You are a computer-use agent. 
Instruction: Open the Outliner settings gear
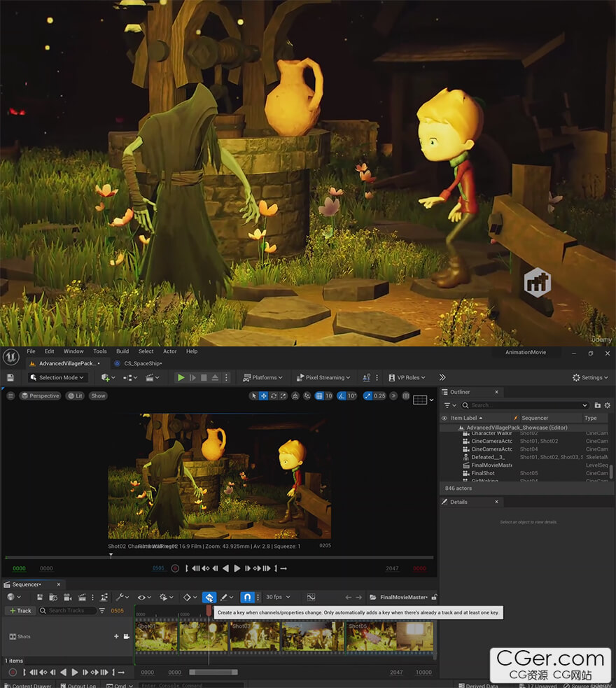click(608, 405)
